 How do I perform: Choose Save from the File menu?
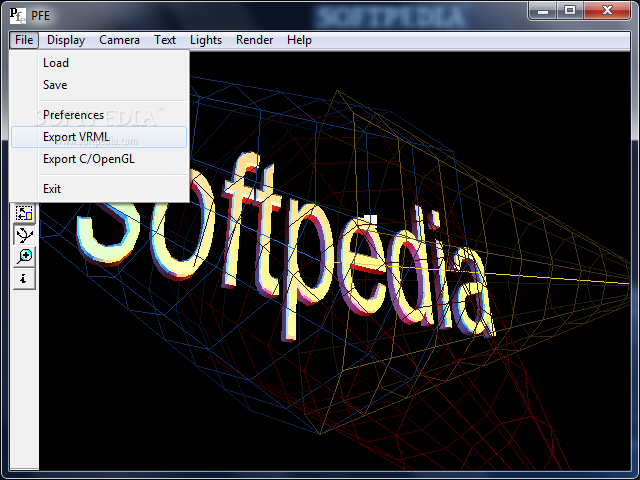(x=99, y=85)
